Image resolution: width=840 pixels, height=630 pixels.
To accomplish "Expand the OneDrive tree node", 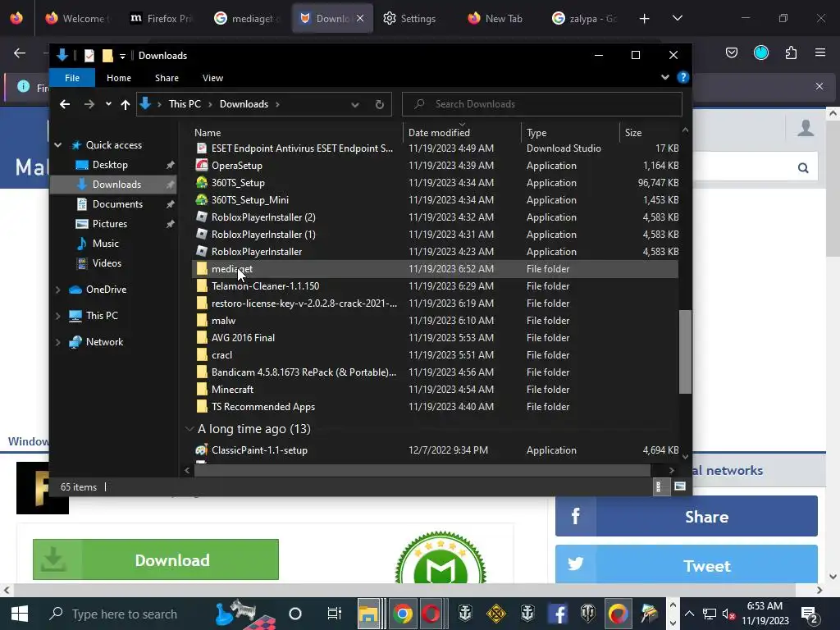I will tap(58, 290).
